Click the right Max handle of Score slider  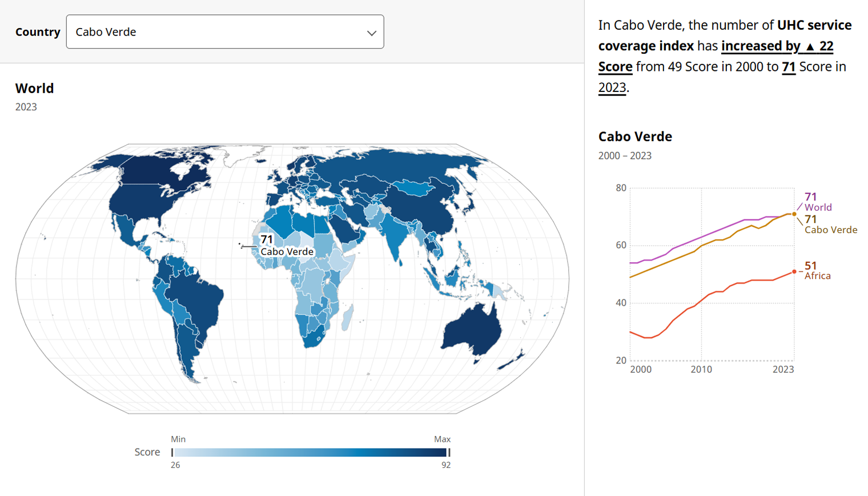(449, 453)
